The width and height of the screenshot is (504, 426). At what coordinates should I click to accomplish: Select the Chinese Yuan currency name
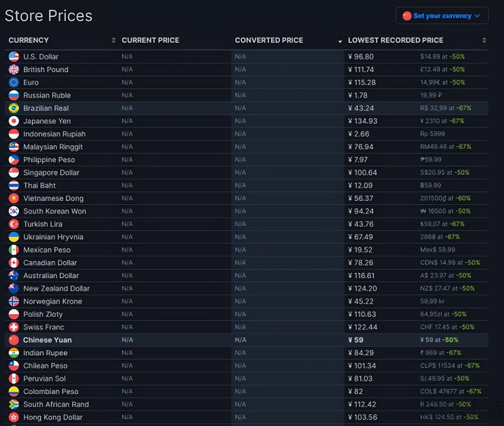coord(47,340)
